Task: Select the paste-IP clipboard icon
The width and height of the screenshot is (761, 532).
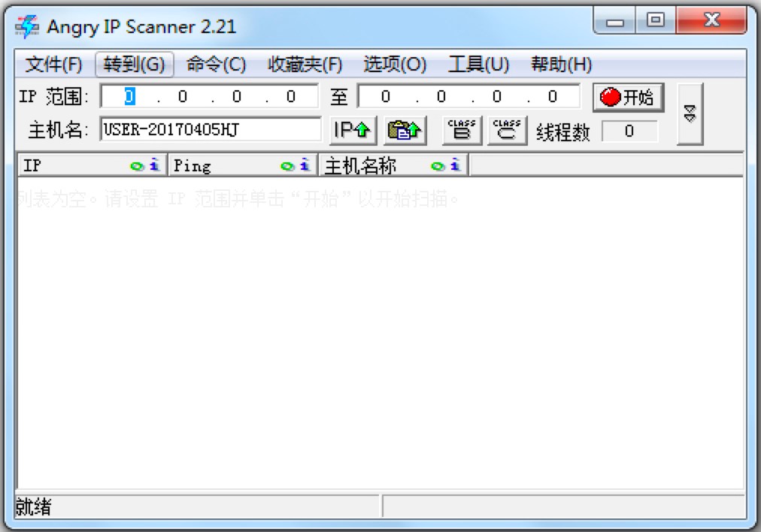Action: 404,130
